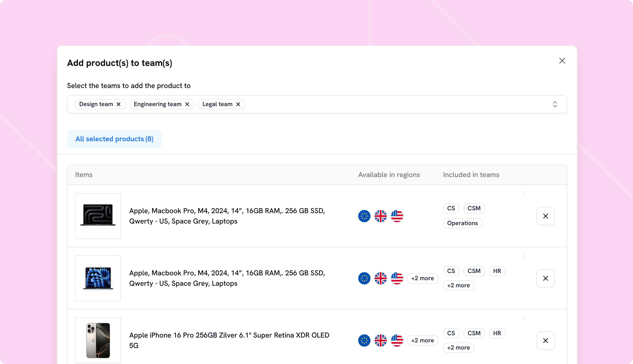
Task: Remove the Space Grey MacBook with three teams
Action: [546, 216]
